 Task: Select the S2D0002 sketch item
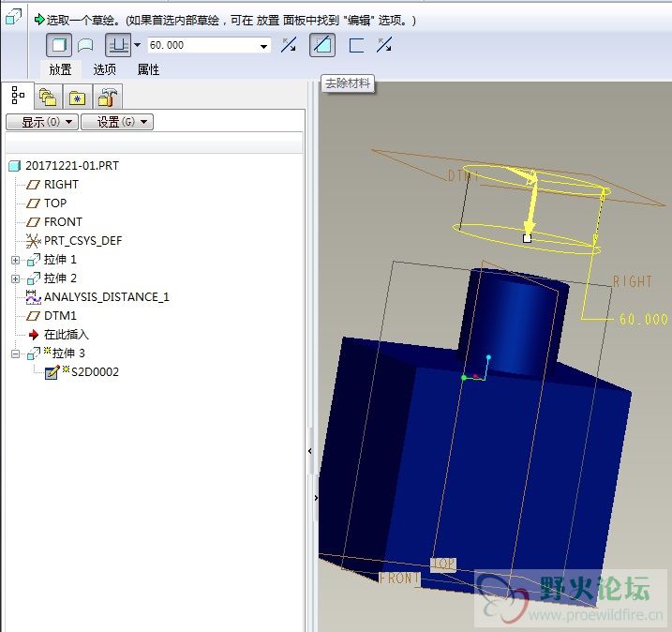pos(95,371)
